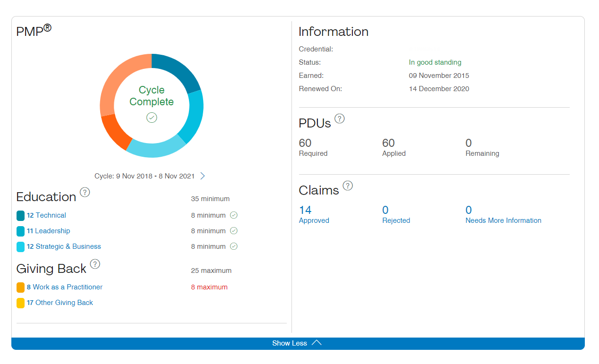The width and height of the screenshot is (599, 364).
Task: Open 8 Work as a Practitioner link
Action: 64,287
